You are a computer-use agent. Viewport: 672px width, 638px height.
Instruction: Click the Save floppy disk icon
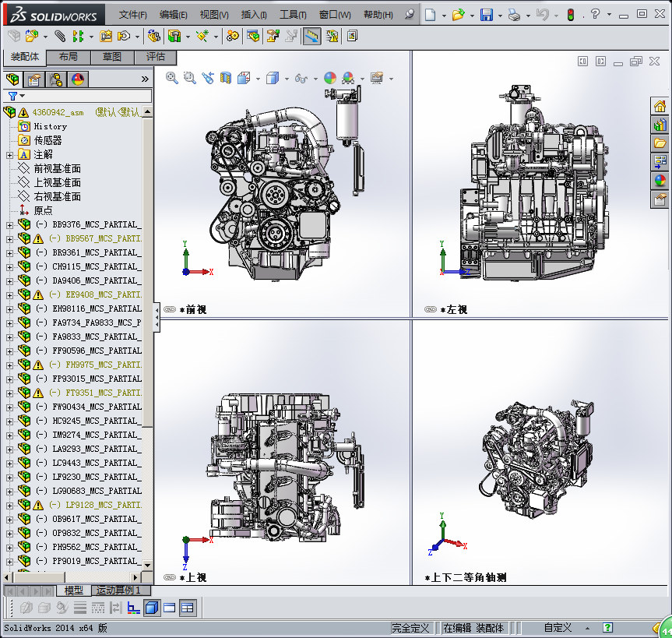click(x=487, y=15)
